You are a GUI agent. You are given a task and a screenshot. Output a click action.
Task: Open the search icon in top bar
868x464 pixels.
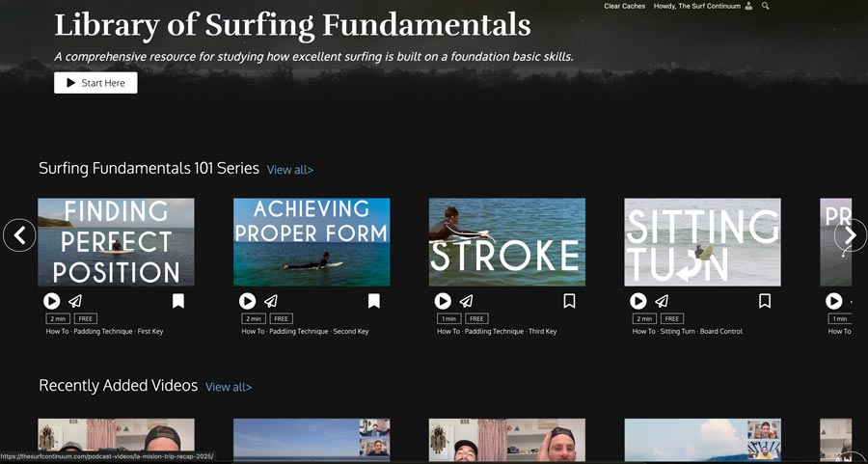pos(766,6)
